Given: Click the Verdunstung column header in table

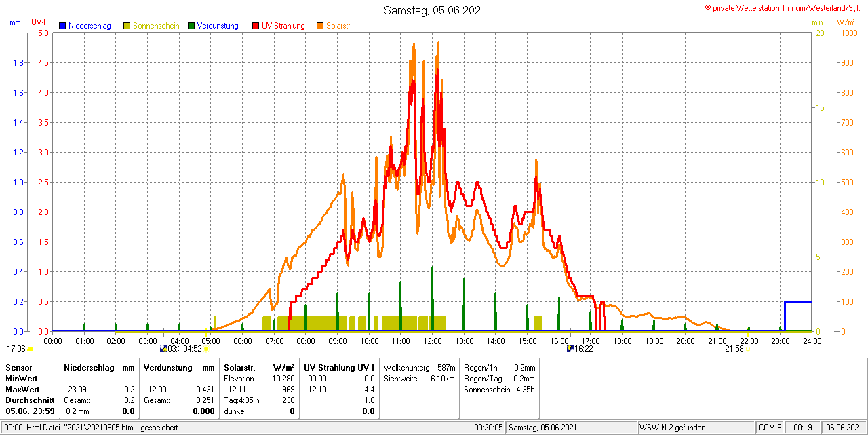Looking at the screenshot, I should point(167,367).
